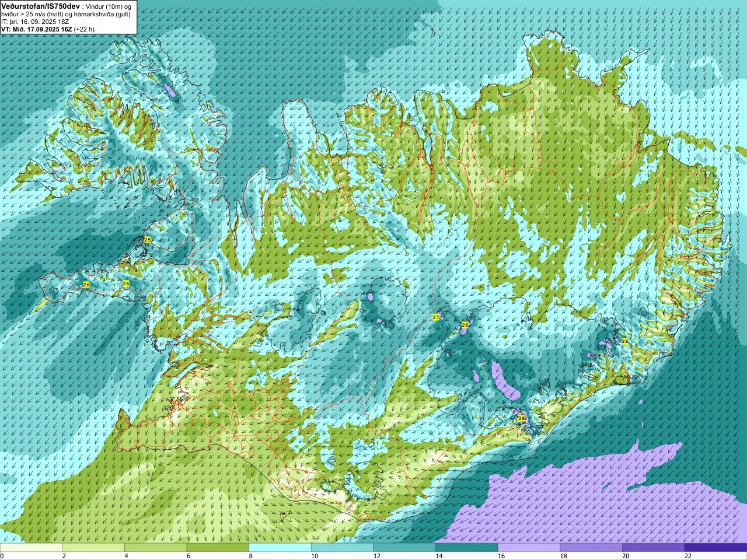Click the '18' tick label on the color scale

click(564, 556)
